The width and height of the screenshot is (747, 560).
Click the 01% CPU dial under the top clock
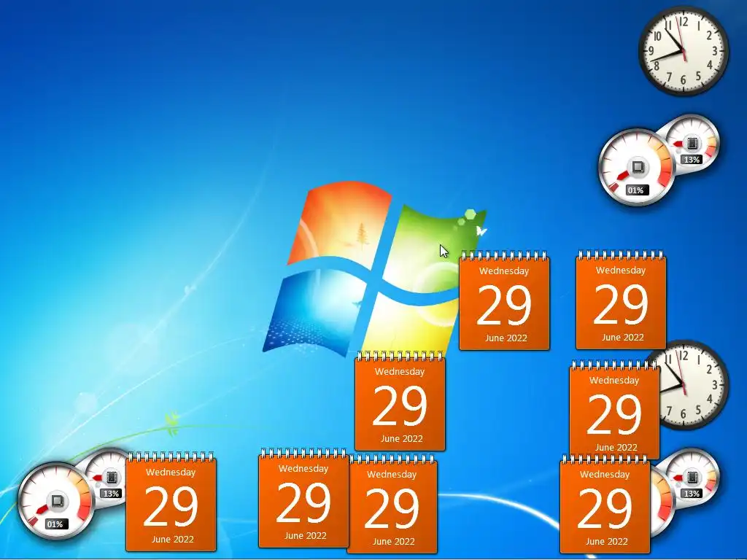[635, 167]
